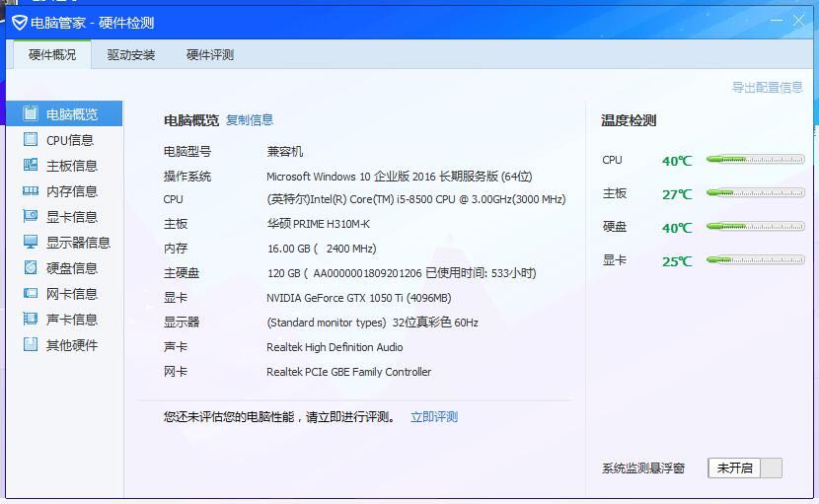Select the 网卡信息 network card icon
Screen dimensions: 819x504
(31, 293)
